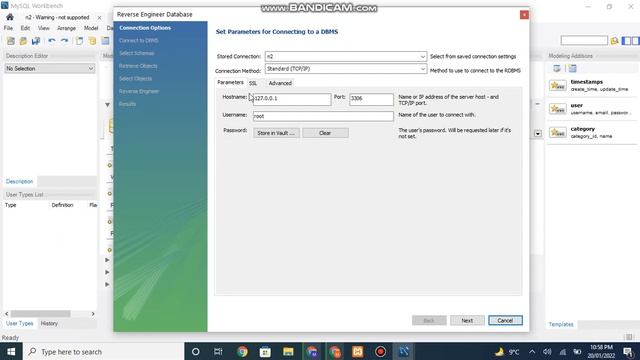The image size is (640, 360).
Task: Switch to the Advanced tab
Action: (280, 83)
